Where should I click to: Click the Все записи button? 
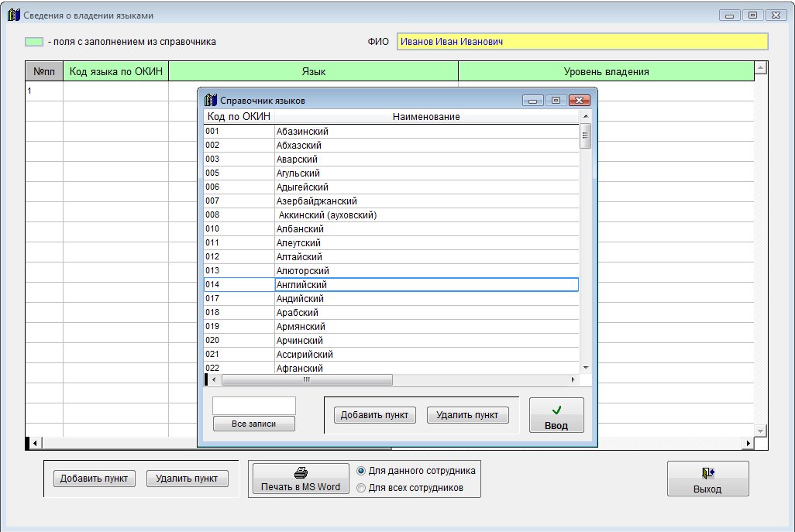tap(253, 424)
